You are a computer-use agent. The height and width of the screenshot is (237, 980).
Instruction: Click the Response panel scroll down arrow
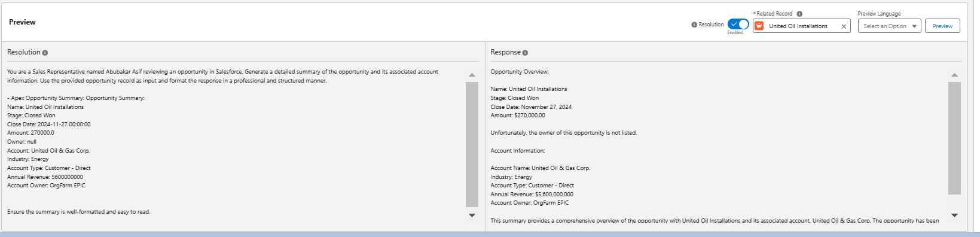pos(954,215)
